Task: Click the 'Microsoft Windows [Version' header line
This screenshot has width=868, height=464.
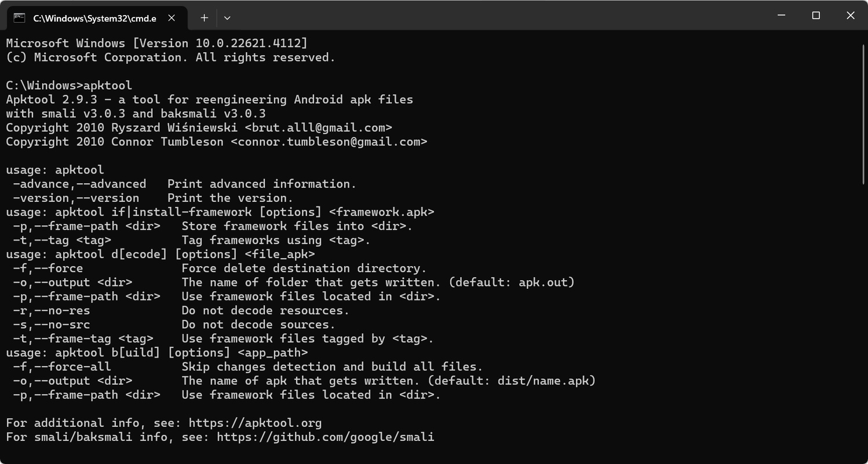Action: click(x=97, y=43)
